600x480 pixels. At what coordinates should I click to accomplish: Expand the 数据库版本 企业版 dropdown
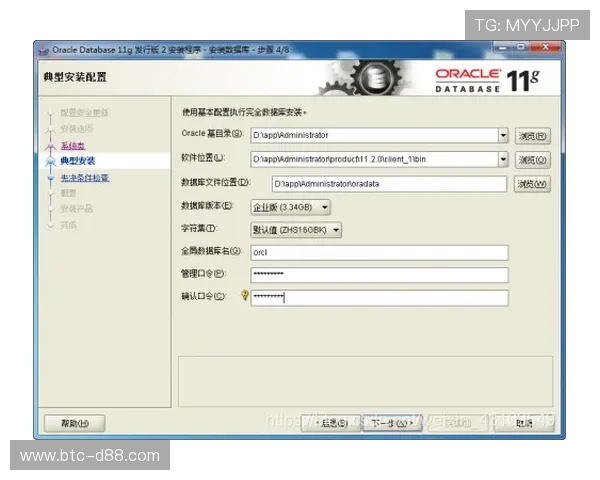290,207
